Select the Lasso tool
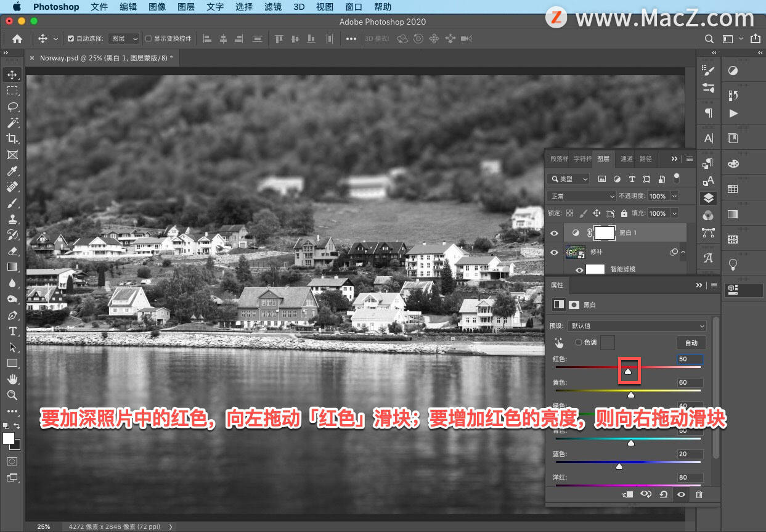Image resolution: width=766 pixels, height=532 pixels. [12, 107]
